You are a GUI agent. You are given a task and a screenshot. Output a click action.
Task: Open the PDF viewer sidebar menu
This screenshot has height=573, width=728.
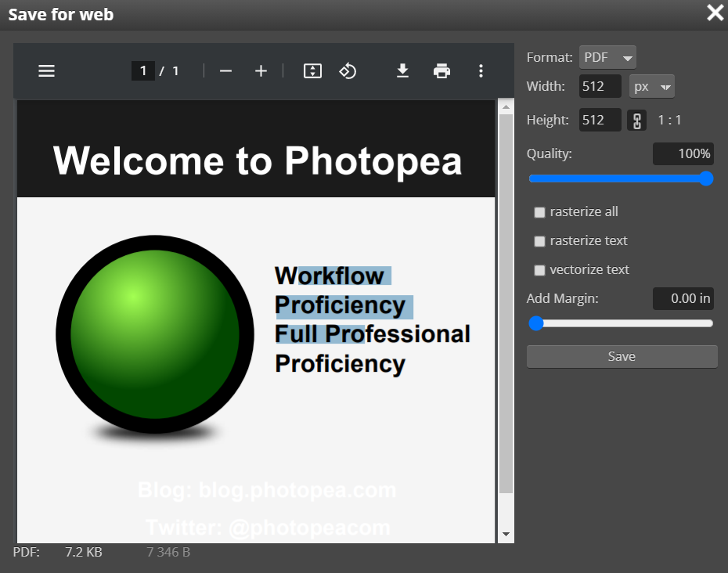click(46, 70)
